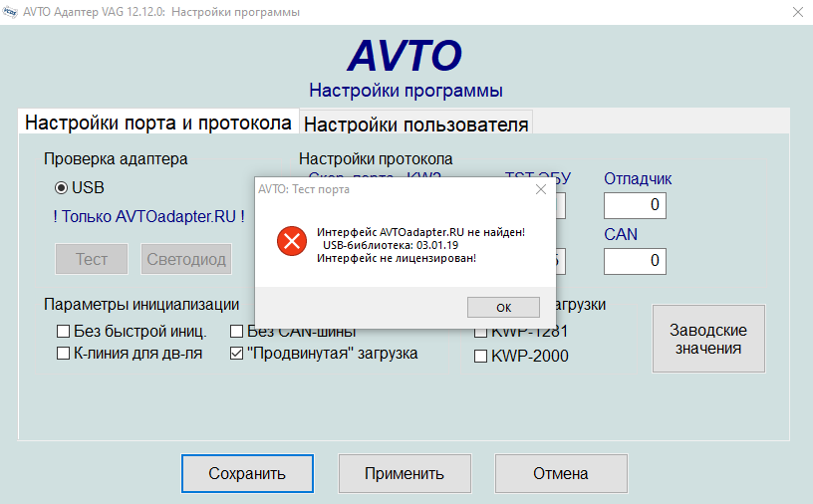Close the "Тест порта" dialog with X
This screenshot has width=813, height=504.
pos(541,188)
